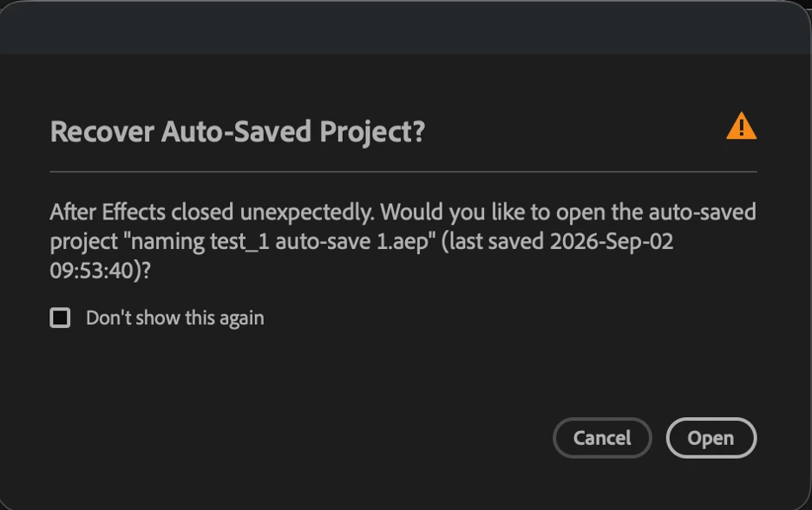Click the date "2026-Sep-02" in the message

click(x=612, y=242)
